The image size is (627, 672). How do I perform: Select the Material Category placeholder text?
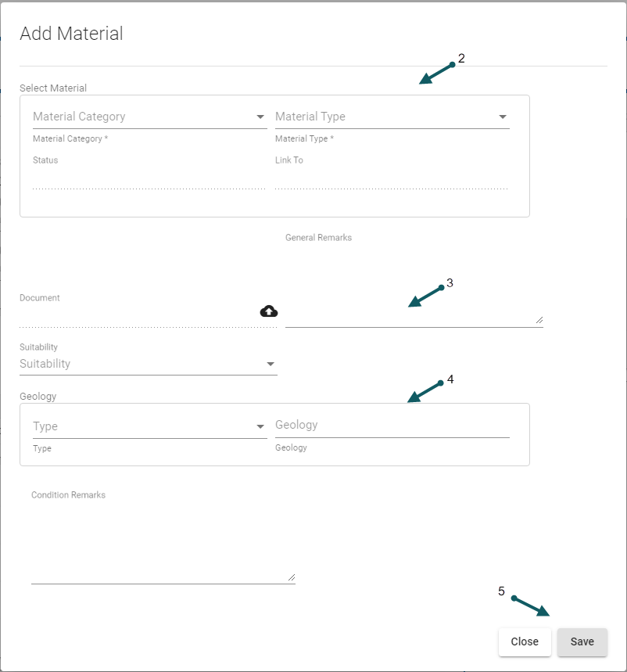coord(79,117)
